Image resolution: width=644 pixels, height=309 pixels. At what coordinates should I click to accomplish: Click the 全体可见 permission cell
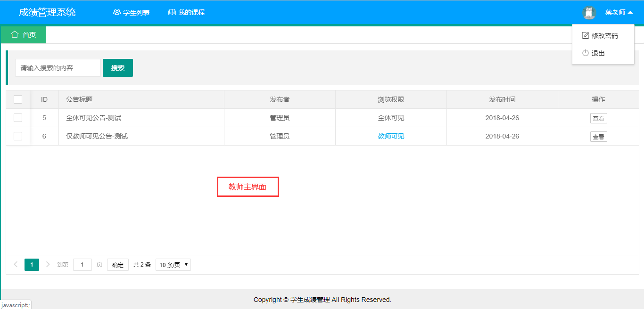click(x=391, y=118)
